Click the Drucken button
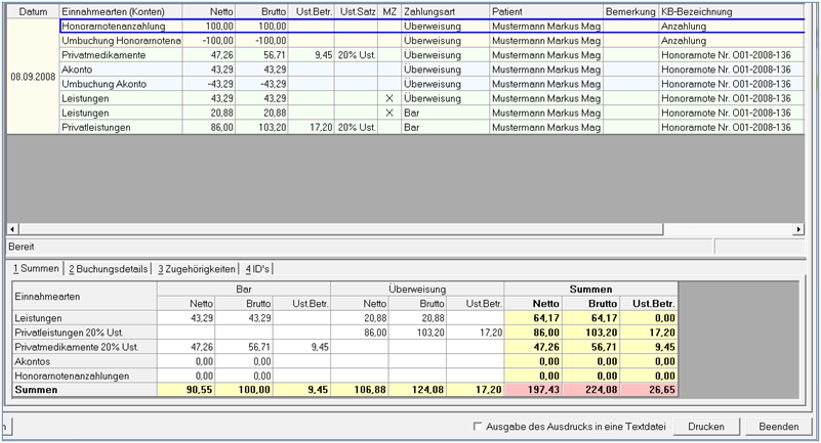The width and height of the screenshot is (821, 443). [706, 427]
